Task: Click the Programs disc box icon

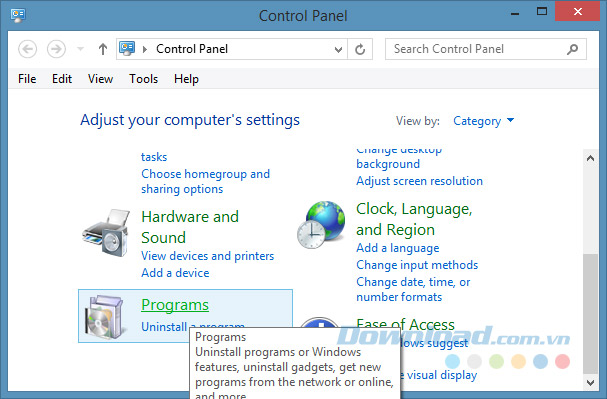Action: point(105,317)
